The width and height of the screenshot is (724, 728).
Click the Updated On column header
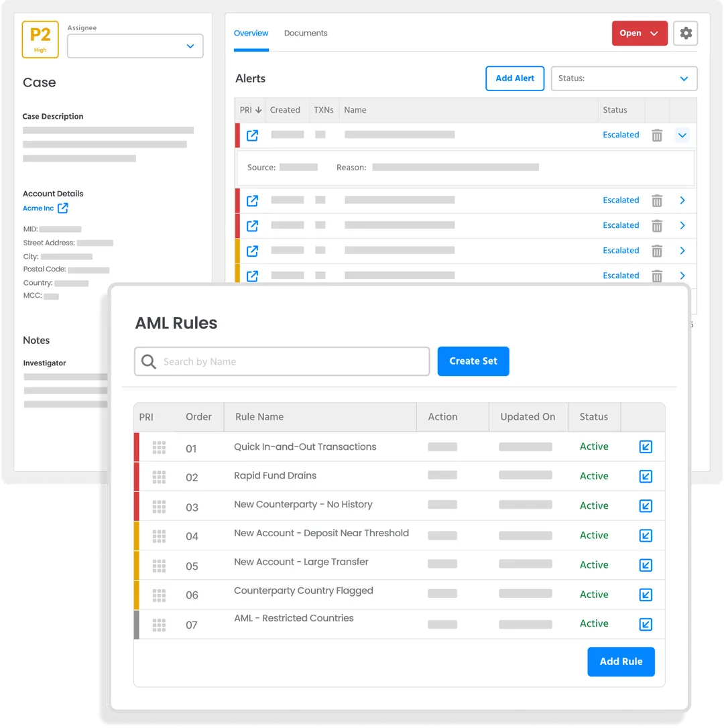[528, 417]
